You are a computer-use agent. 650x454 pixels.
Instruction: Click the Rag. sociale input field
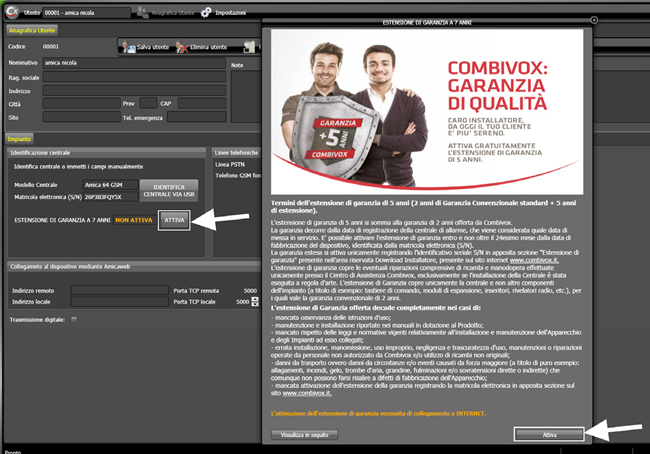(134, 77)
